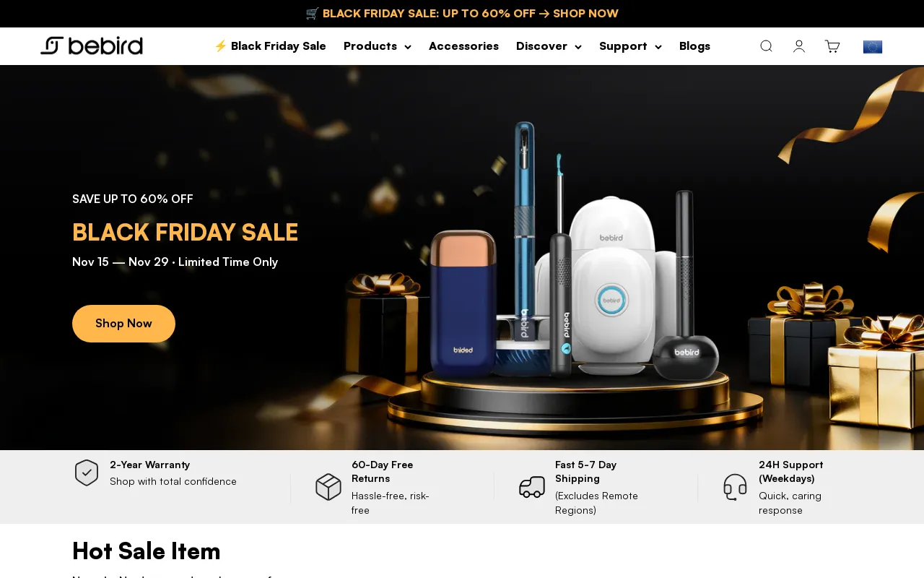Expand the Discover dropdown menu
This screenshot has width=924, height=578.
(x=549, y=46)
